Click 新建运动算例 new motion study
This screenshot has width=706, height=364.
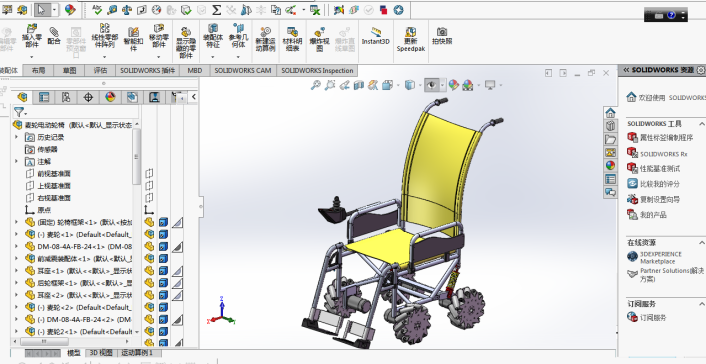266,39
